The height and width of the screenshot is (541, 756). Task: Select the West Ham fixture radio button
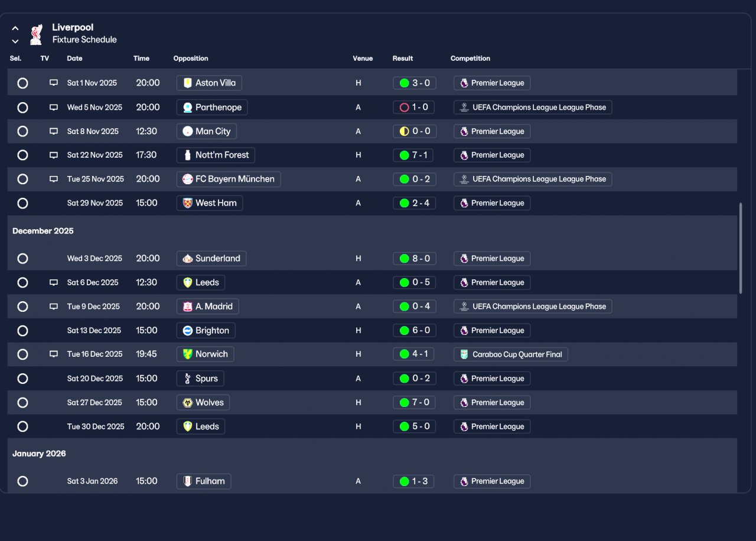[x=22, y=203]
